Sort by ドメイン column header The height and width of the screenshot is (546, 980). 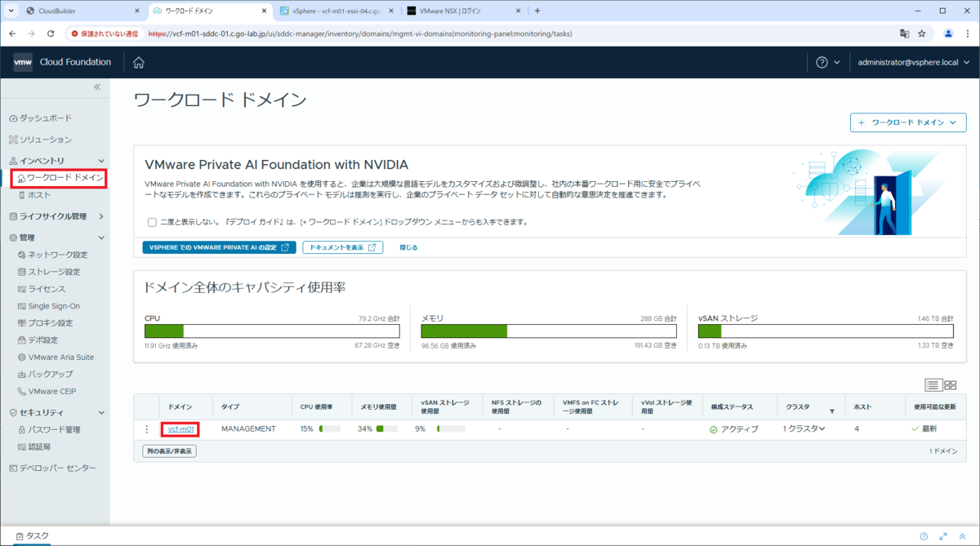180,406
